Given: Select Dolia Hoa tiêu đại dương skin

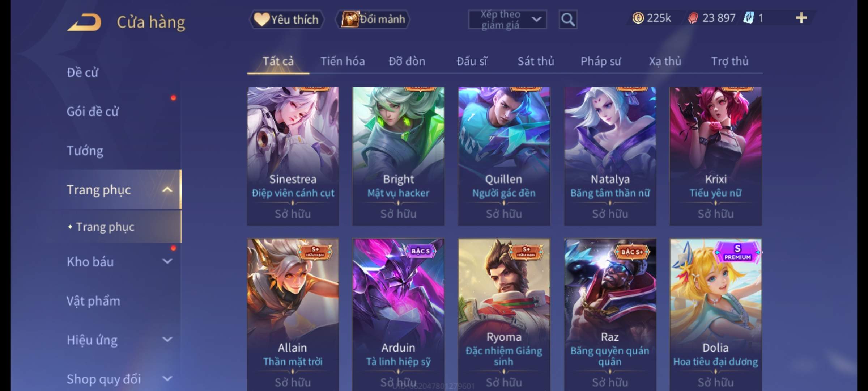Looking at the screenshot, I should click(x=715, y=314).
